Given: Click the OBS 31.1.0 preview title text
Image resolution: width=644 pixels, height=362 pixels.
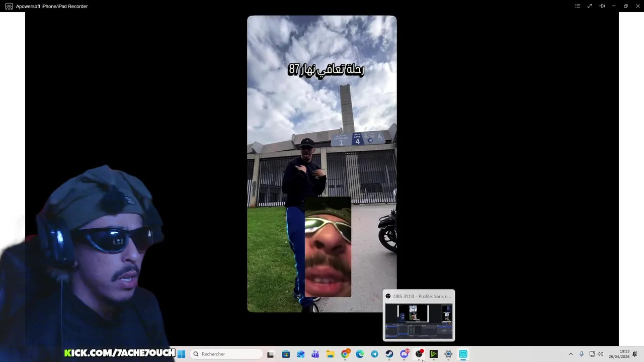Looking at the screenshot, I should click(x=422, y=296).
